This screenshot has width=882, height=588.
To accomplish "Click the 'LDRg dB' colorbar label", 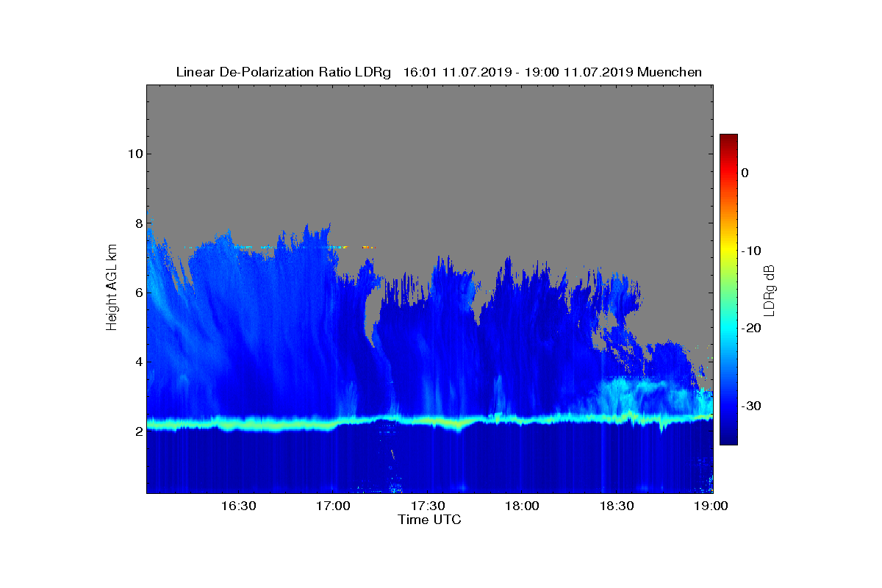I will [x=770, y=290].
